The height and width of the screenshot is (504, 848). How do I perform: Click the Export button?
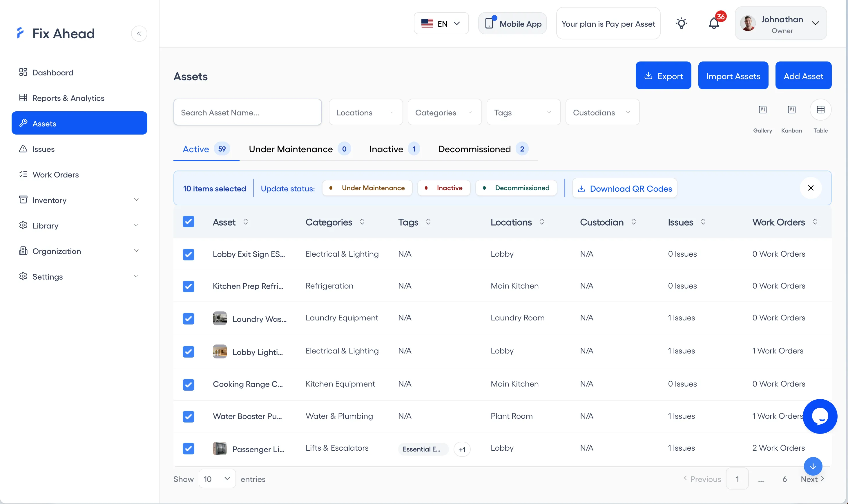tap(663, 76)
